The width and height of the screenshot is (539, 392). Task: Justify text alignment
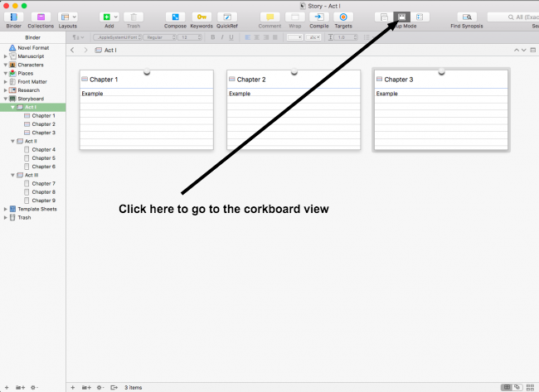[275, 37]
